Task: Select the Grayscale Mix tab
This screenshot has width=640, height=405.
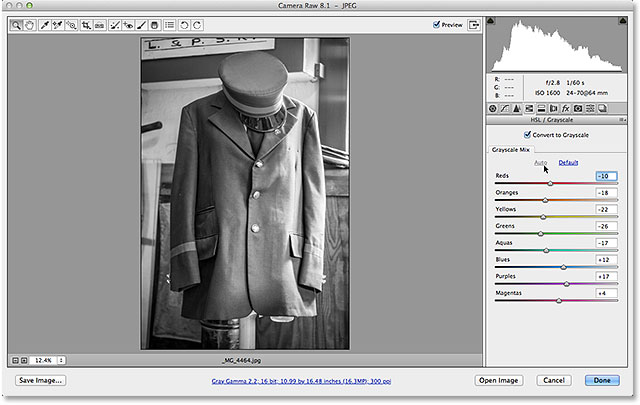Action: pos(510,150)
